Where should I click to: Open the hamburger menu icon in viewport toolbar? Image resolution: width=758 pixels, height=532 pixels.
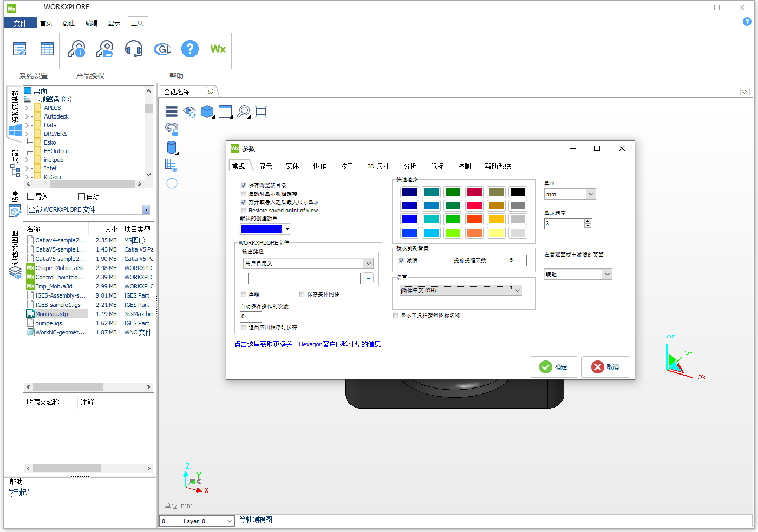[172, 111]
